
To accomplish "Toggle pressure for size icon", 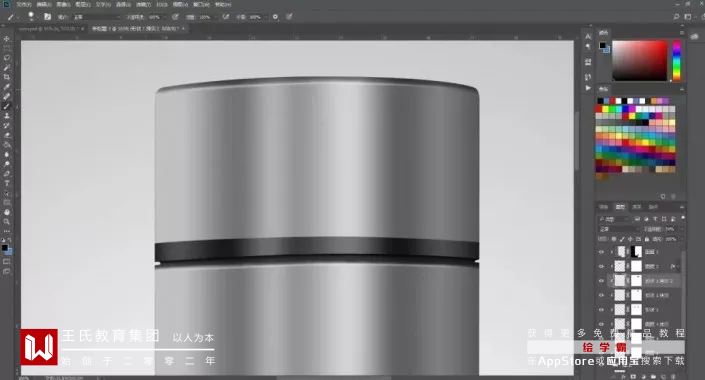I will click(x=290, y=17).
